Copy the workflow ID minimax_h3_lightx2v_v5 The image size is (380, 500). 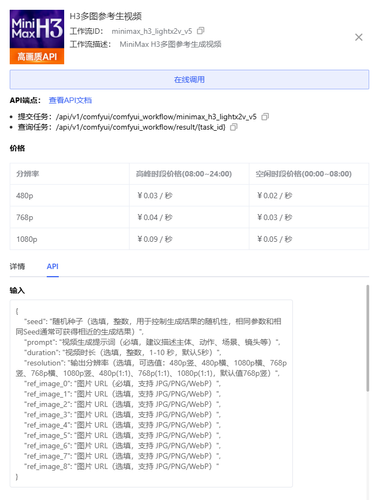200,31
